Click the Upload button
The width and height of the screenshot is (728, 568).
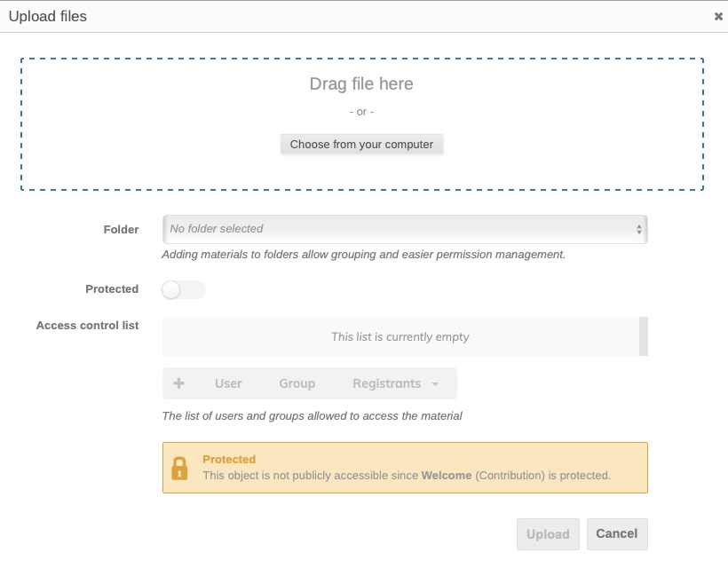click(x=548, y=534)
